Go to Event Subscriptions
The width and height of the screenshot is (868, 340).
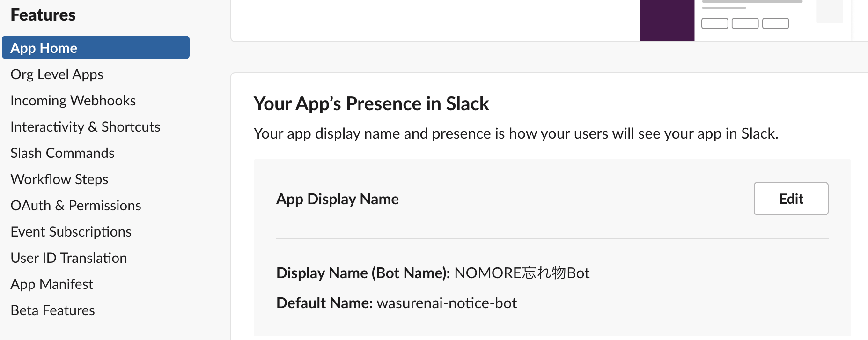(x=71, y=232)
